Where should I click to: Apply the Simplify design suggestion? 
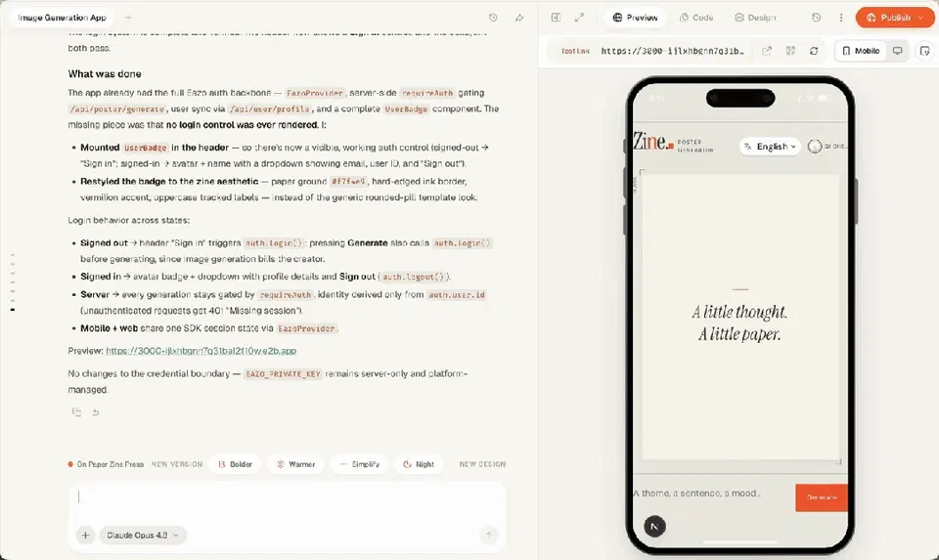pyautogui.click(x=359, y=464)
